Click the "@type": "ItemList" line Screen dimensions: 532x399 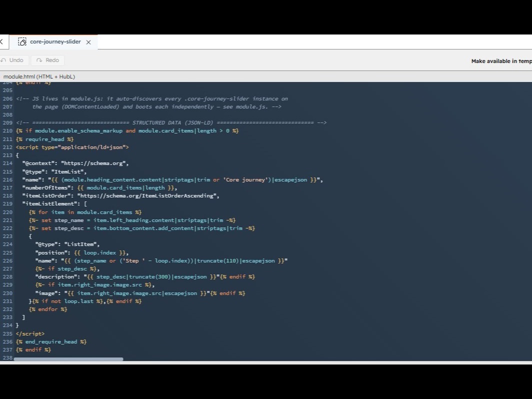54,171
